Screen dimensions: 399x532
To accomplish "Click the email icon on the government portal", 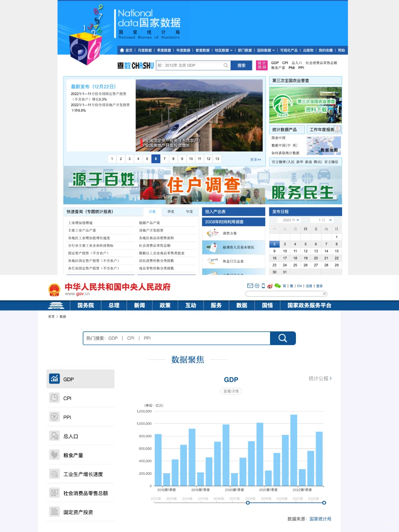I will point(250,286).
